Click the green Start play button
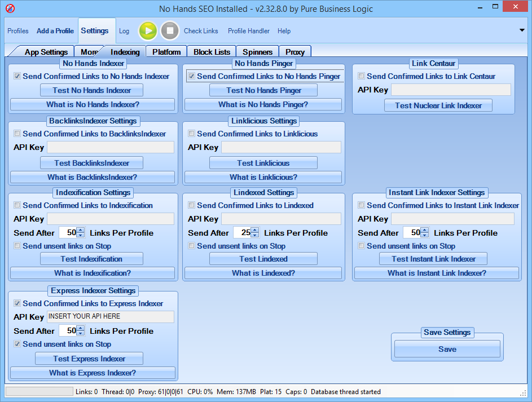532x402 pixels. tap(148, 31)
